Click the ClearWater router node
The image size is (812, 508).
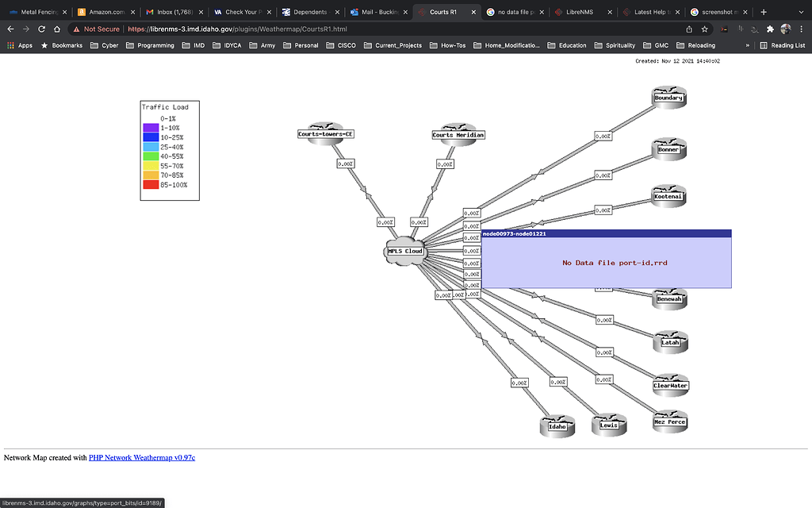tap(670, 386)
